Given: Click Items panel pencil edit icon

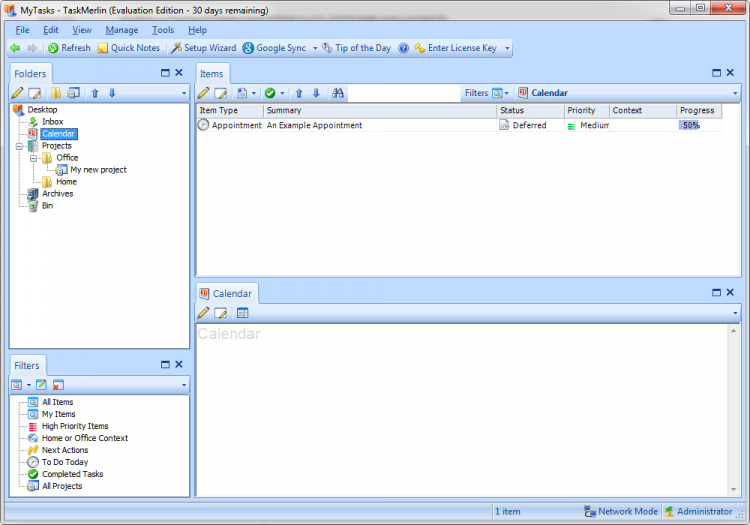Looking at the screenshot, I should click(203, 93).
